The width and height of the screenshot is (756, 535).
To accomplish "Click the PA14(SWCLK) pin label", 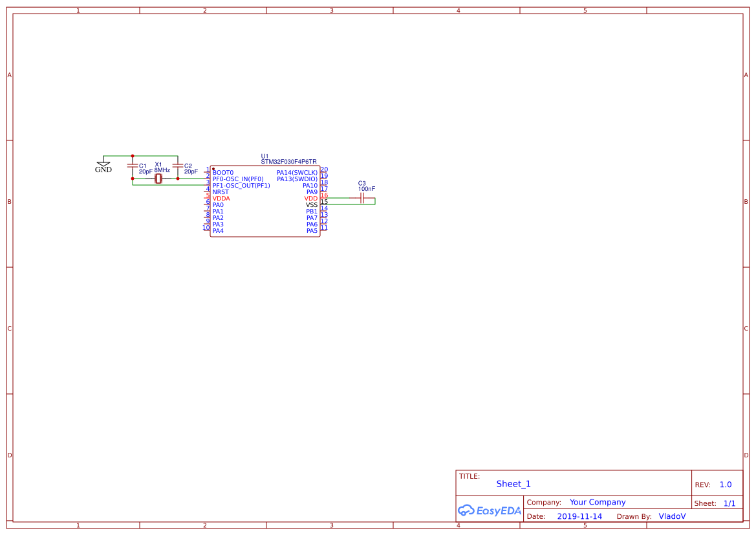I will [297, 171].
